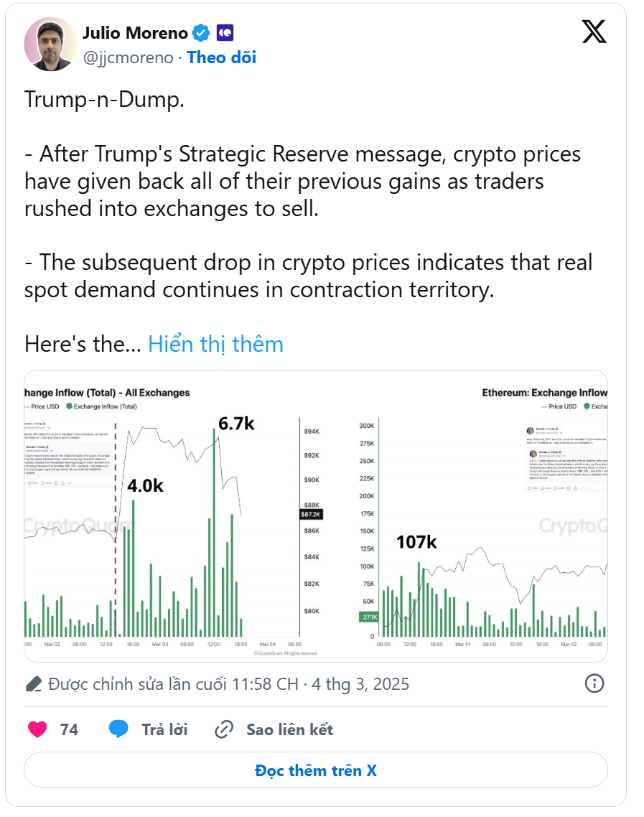
Task: Click the purple affiliate badge beside the name
Action: pyautogui.click(x=225, y=33)
